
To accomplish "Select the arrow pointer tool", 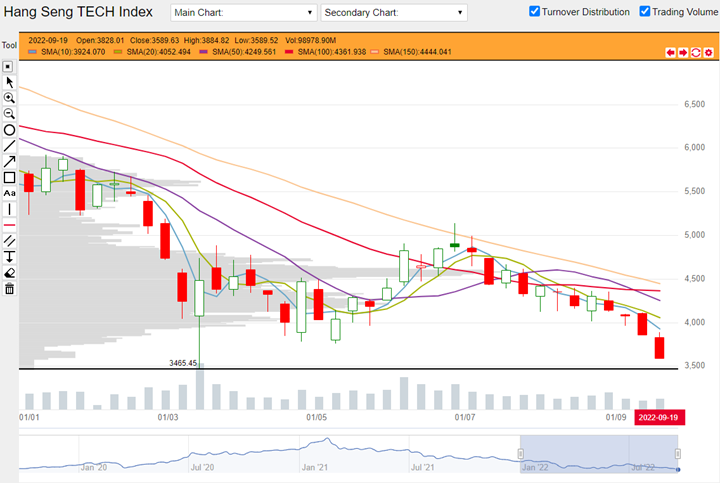I will pos(9,82).
